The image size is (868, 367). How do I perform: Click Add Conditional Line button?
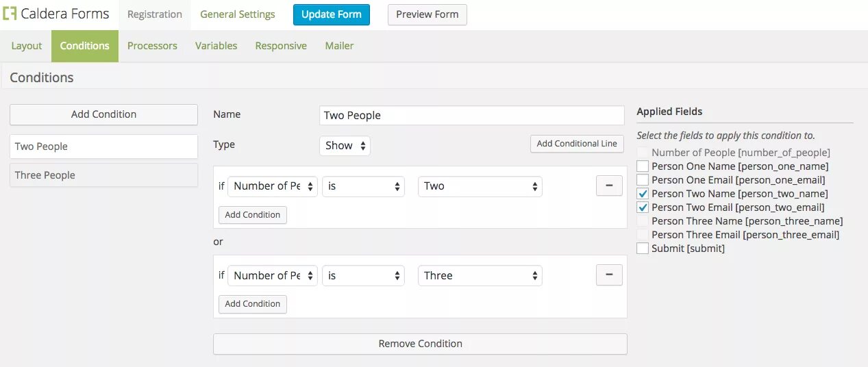(x=577, y=144)
